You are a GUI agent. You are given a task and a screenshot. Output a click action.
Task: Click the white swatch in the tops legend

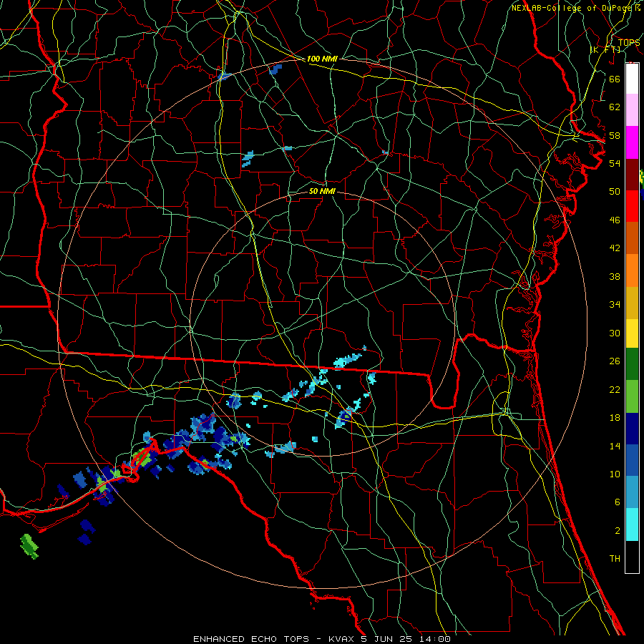tap(632, 79)
